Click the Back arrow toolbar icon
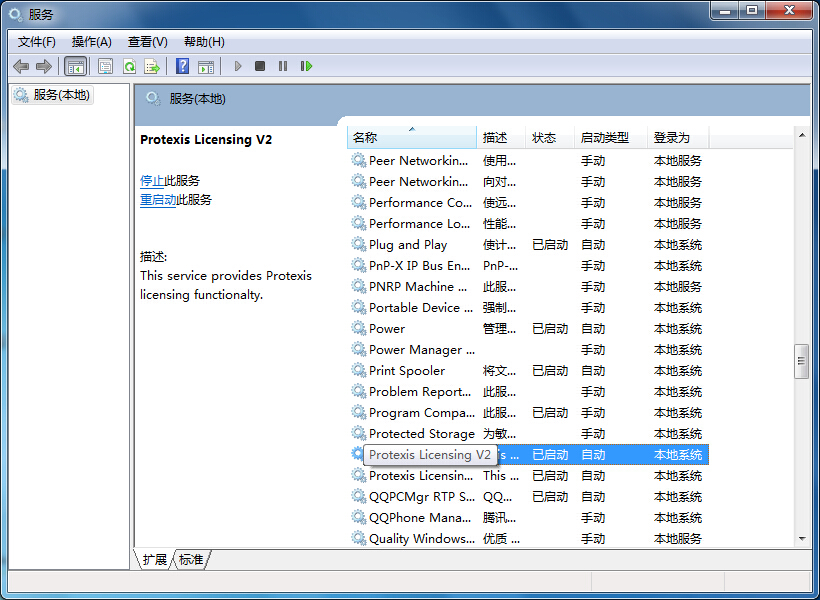This screenshot has width=820, height=600. coord(21,66)
